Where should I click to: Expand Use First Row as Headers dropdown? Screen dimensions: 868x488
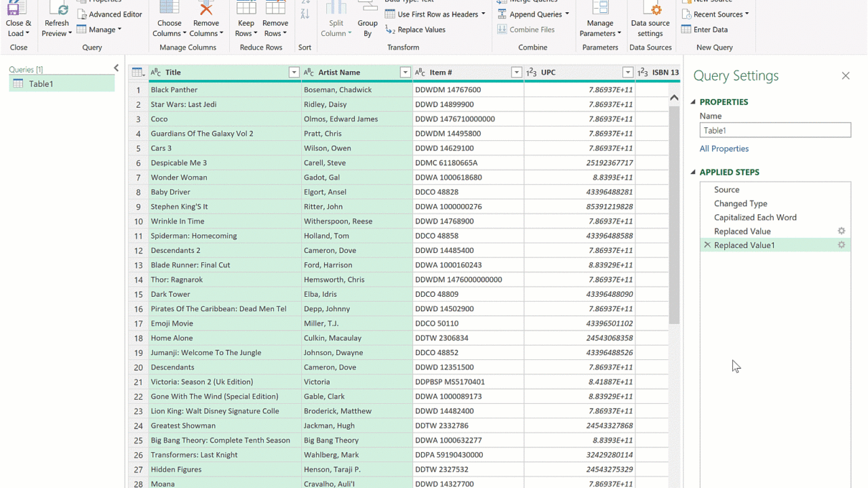[484, 14]
